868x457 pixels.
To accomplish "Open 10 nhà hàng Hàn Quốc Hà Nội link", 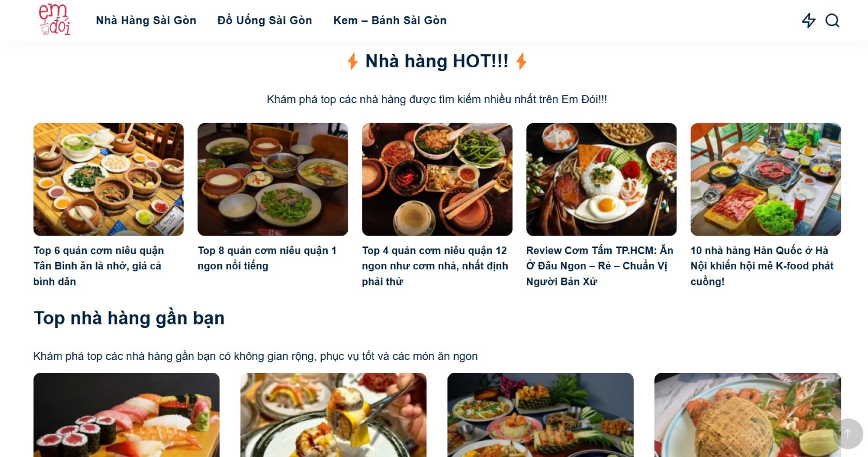I will (x=762, y=266).
